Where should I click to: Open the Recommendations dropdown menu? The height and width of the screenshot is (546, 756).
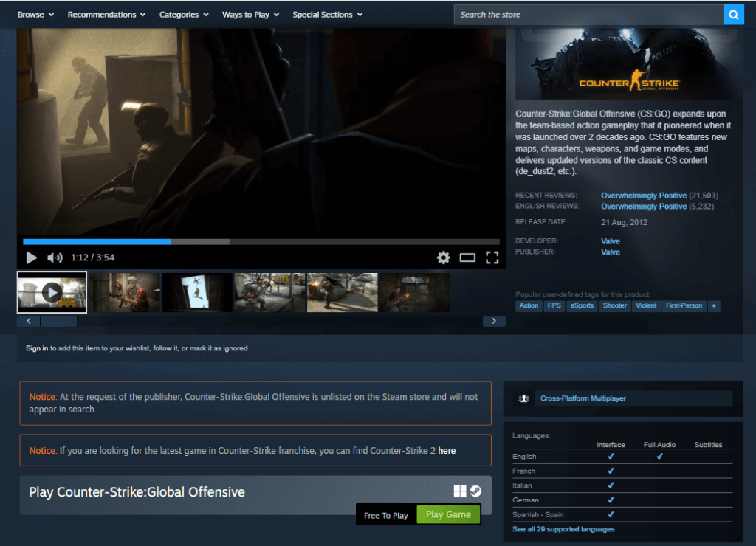(106, 15)
